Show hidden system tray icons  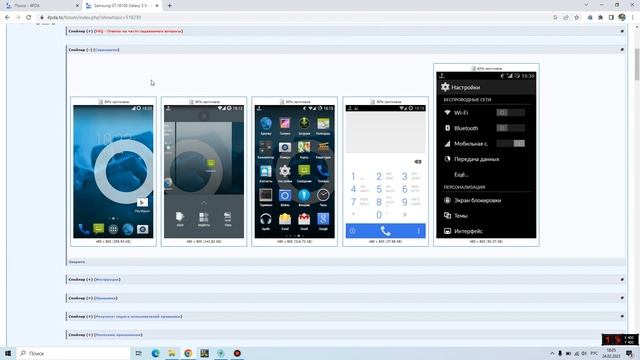(x=552, y=353)
